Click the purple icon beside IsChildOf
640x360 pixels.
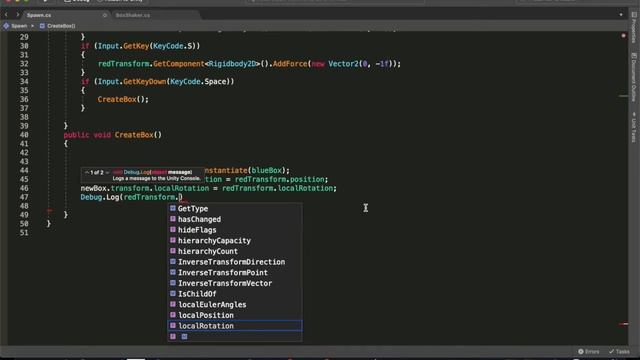(x=173, y=293)
